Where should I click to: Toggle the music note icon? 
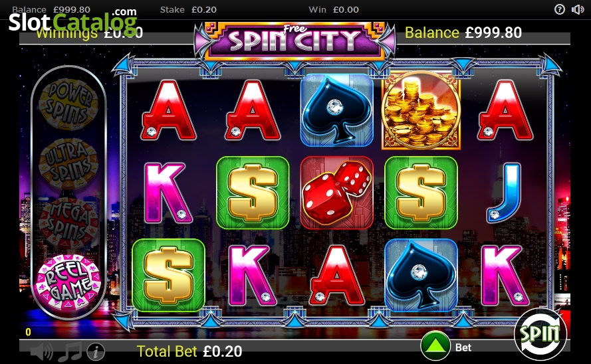tap(70, 352)
